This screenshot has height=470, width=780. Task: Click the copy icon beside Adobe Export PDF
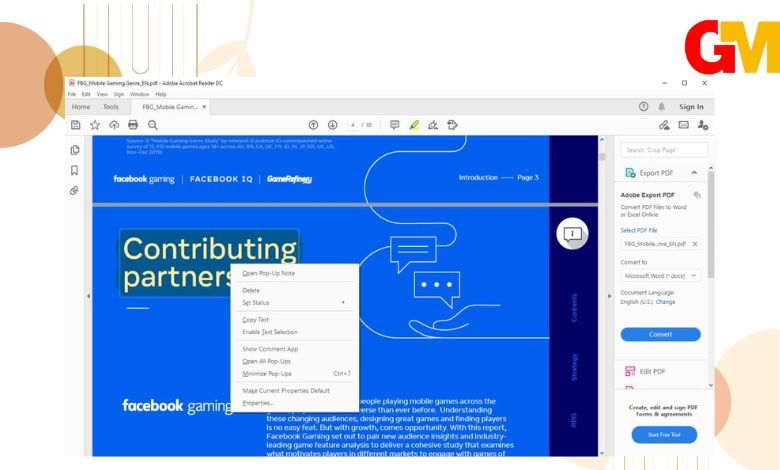pos(697,195)
